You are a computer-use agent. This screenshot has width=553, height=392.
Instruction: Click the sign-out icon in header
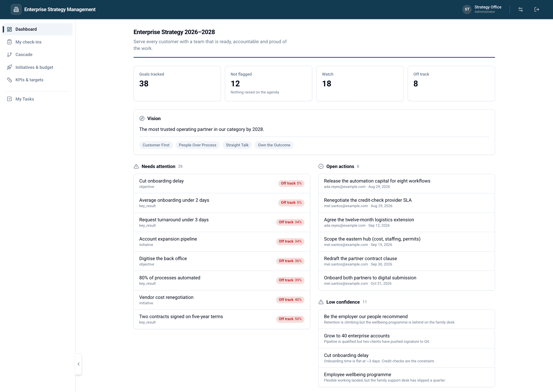pos(537,9)
